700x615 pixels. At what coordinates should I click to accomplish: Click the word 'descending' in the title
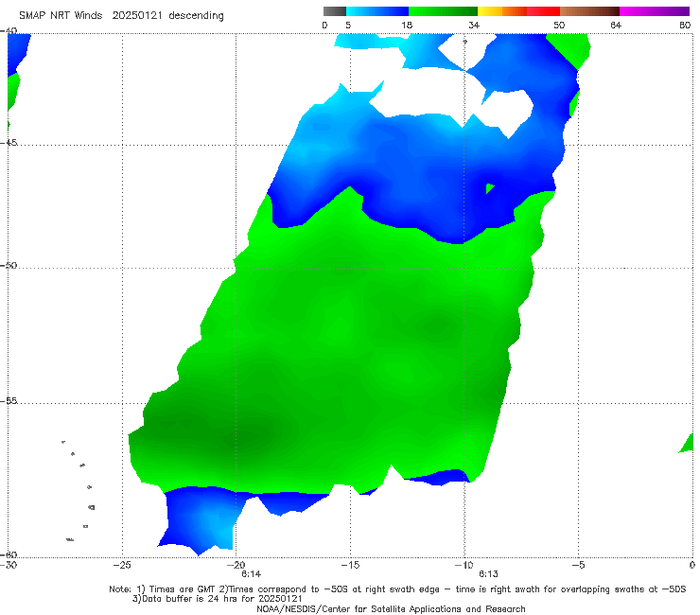[197, 16]
